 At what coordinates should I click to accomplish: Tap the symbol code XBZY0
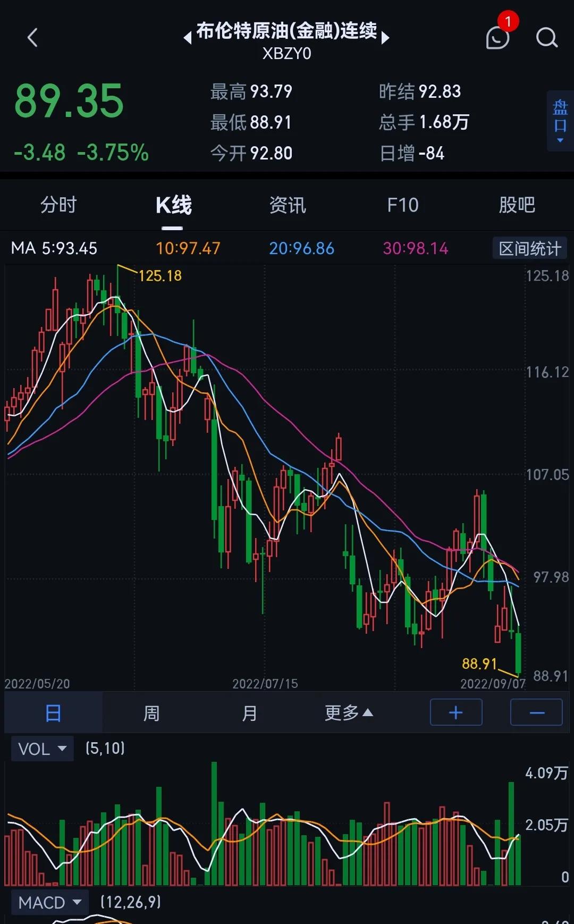click(287, 54)
